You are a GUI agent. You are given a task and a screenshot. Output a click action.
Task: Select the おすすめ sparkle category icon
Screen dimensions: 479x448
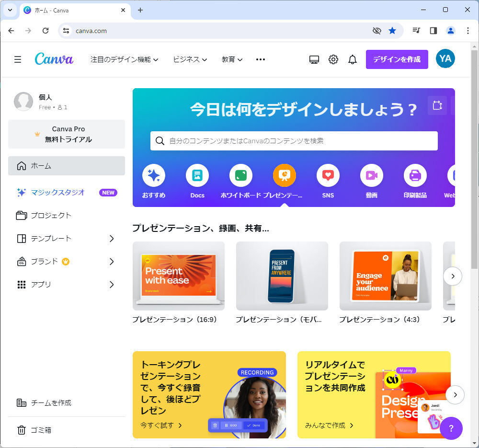pyautogui.click(x=154, y=175)
